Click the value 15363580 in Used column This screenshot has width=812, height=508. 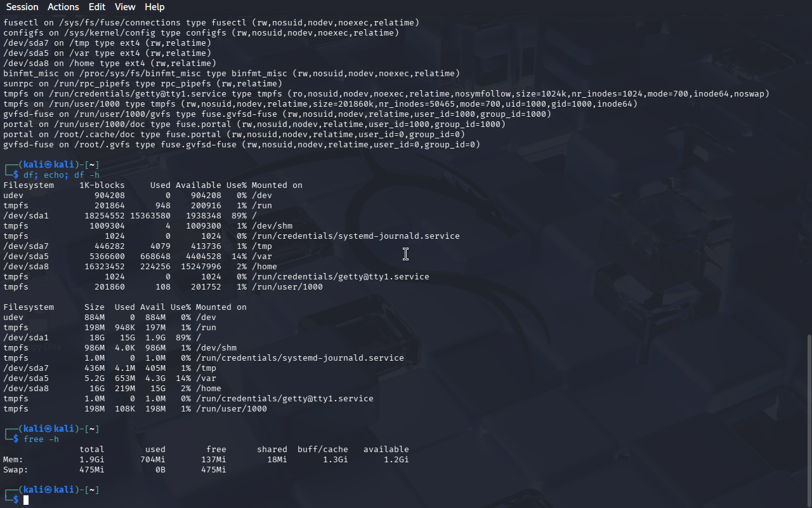click(x=150, y=216)
